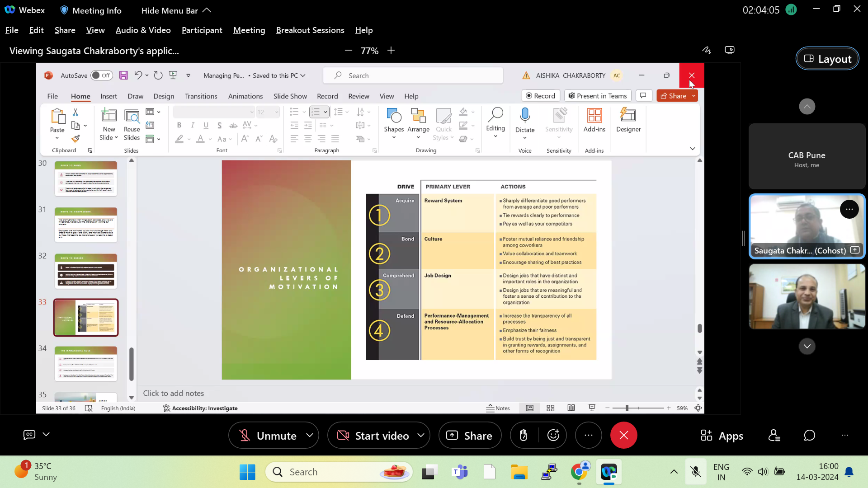Open the participants panel icon

pyautogui.click(x=774, y=436)
